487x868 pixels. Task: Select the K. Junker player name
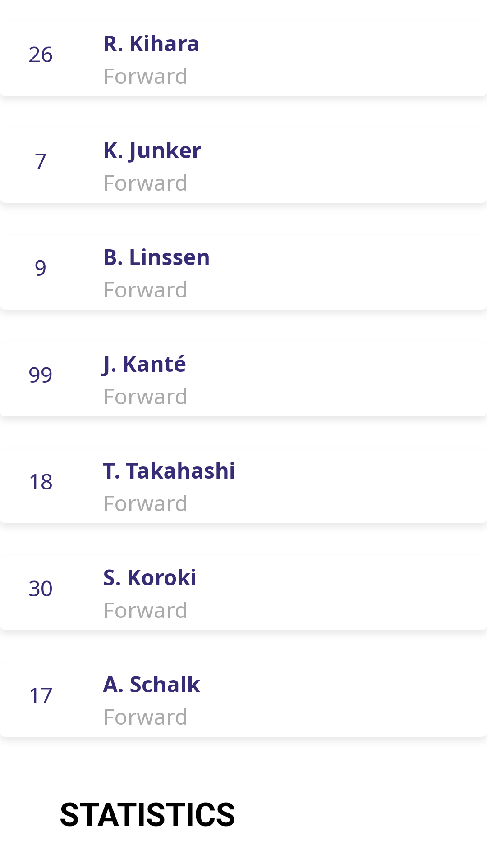[152, 151]
